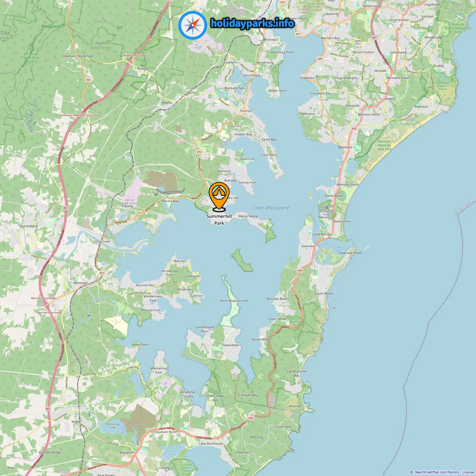Click the Eraring Power Station label
Viewport: 476px width, 476px height.
129,201
